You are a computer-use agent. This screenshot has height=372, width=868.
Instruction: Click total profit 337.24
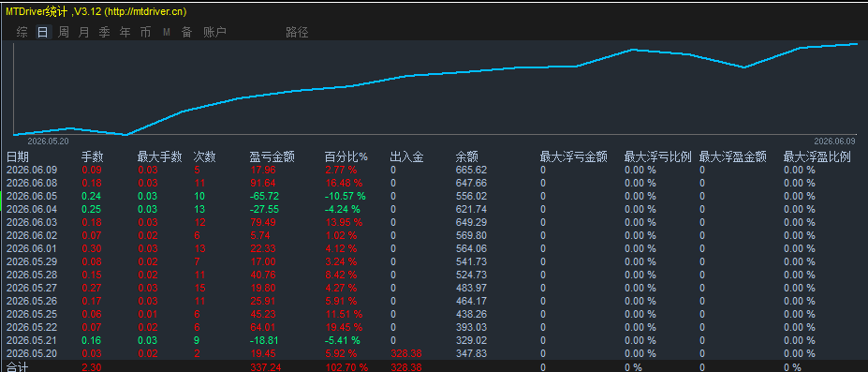pos(265,367)
